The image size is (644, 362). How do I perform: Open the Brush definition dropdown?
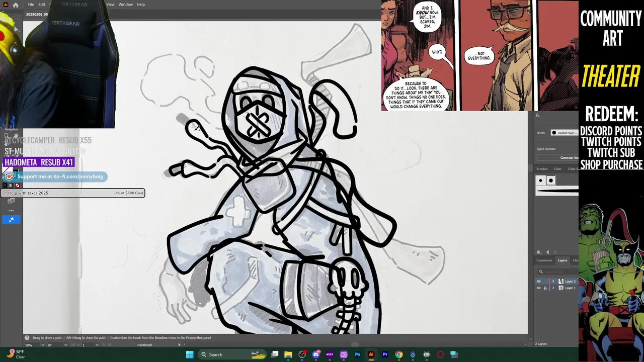click(565, 133)
